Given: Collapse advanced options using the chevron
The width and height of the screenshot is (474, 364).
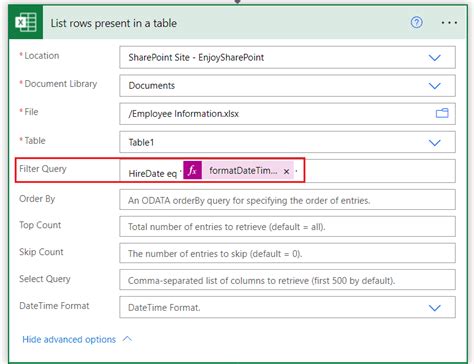Looking at the screenshot, I should [x=127, y=339].
